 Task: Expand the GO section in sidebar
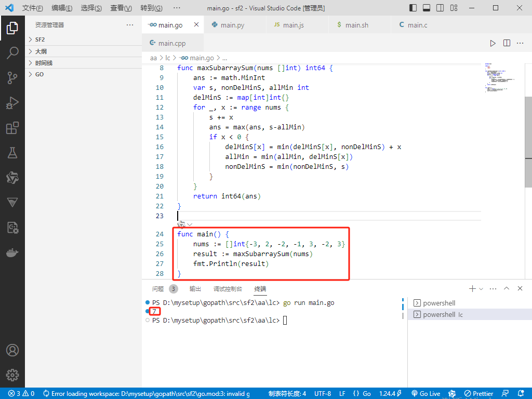click(x=84, y=74)
